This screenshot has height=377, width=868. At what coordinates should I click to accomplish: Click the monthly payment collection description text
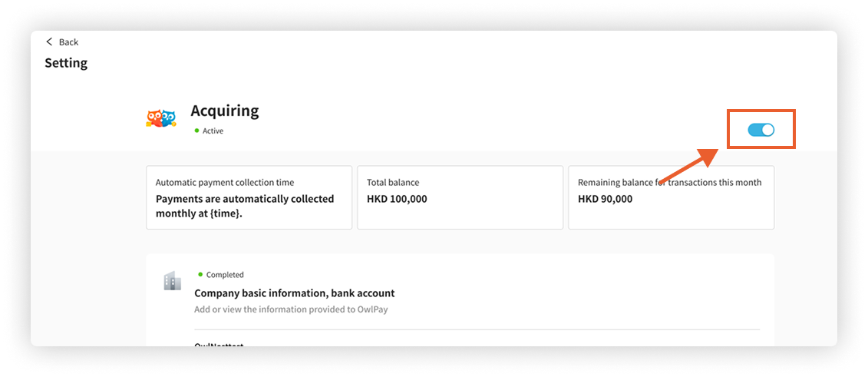245,206
